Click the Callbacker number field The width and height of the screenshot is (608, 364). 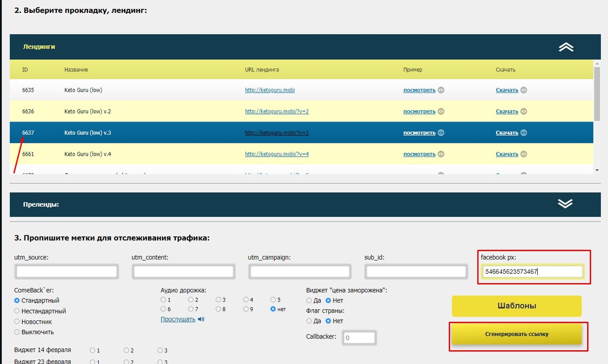pos(359,337)
